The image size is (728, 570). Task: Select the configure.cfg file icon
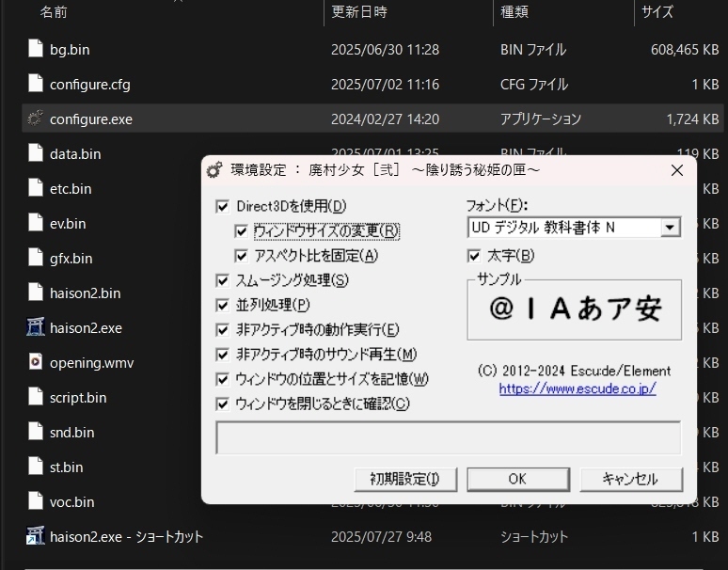[x=36, y=84]
